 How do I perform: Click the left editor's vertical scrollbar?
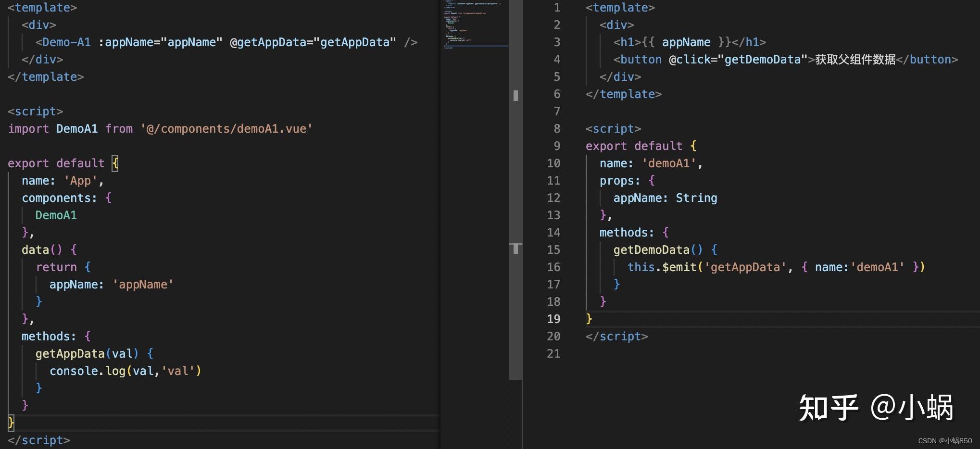tap(515, 190)
